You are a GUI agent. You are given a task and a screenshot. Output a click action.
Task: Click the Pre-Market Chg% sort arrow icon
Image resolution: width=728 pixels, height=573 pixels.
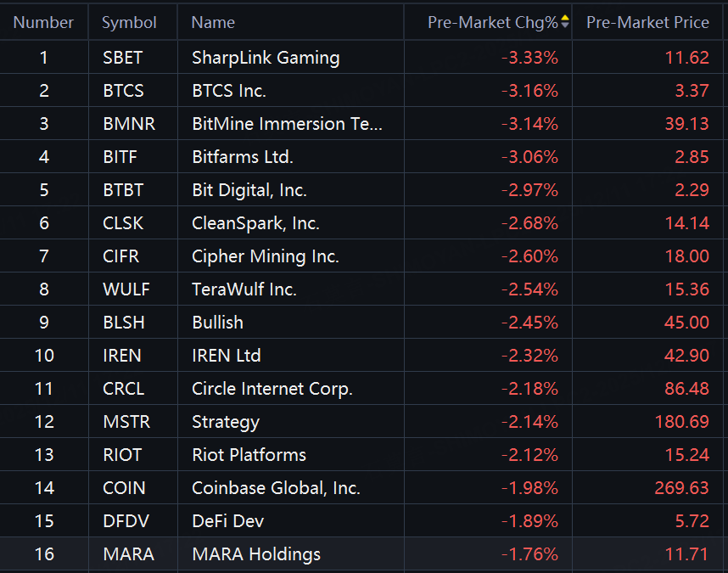[565, 22]
